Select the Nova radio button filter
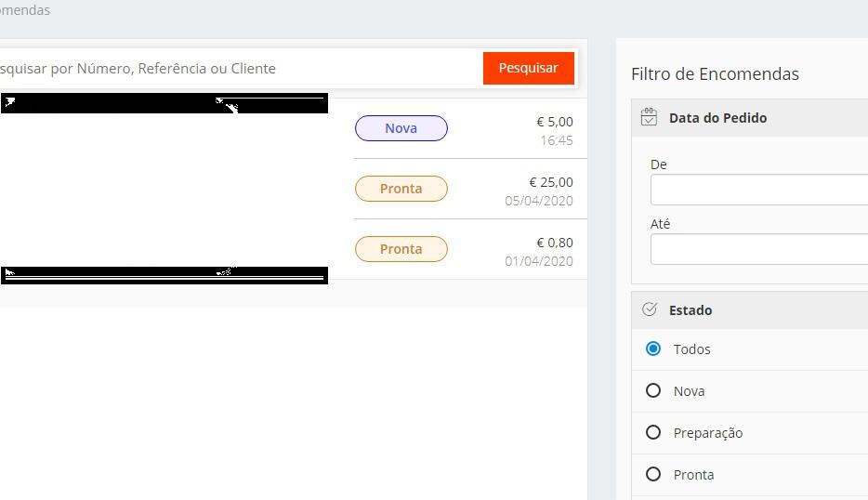868x500 pixels. (653, 391)
